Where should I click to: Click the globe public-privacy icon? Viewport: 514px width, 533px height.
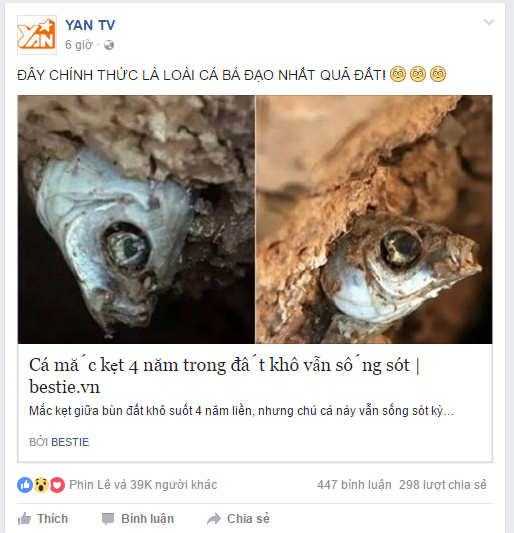(109, 45)
